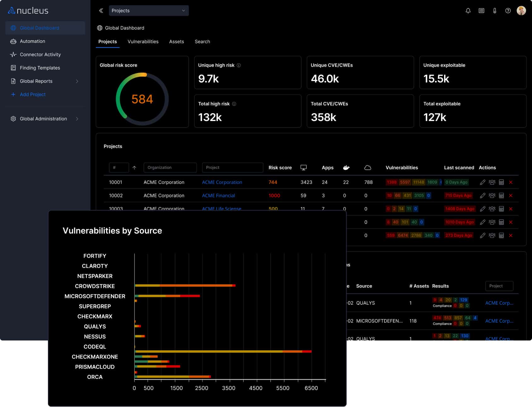Delete the ACME Financial project
The width and height of the screenshot is (532, 407).
[511, 195]
